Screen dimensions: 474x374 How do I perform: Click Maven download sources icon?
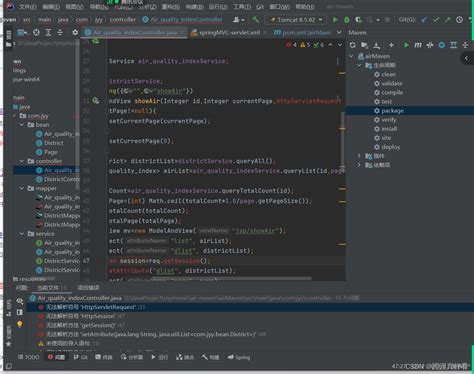click(x=377, y=45)
